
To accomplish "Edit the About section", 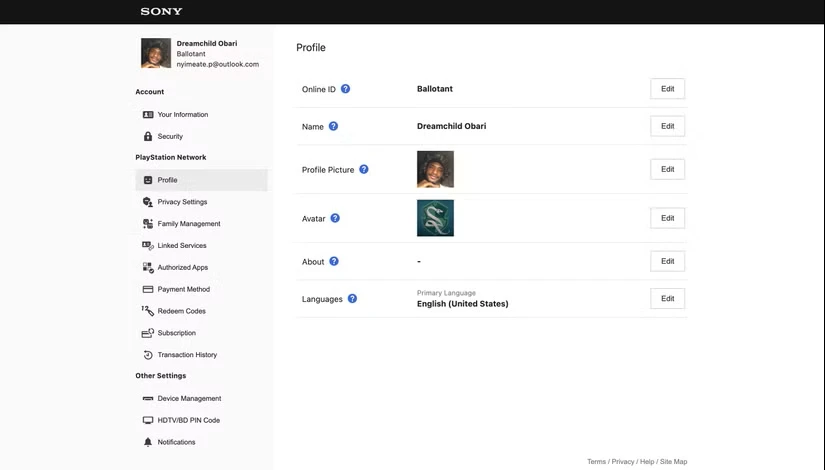I will [x=667, y=262].
